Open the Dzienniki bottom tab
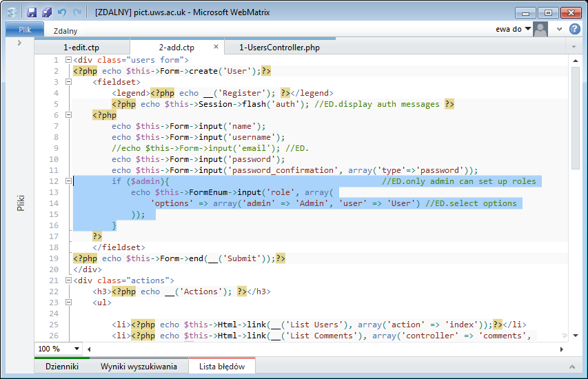Screen dimensions: 588x379 pos(62,367)
